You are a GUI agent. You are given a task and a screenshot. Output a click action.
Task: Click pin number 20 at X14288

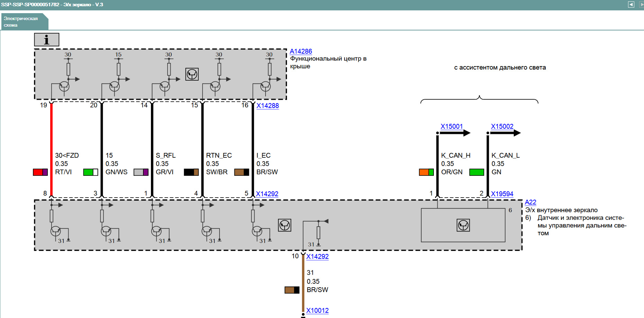pos(93,105)
